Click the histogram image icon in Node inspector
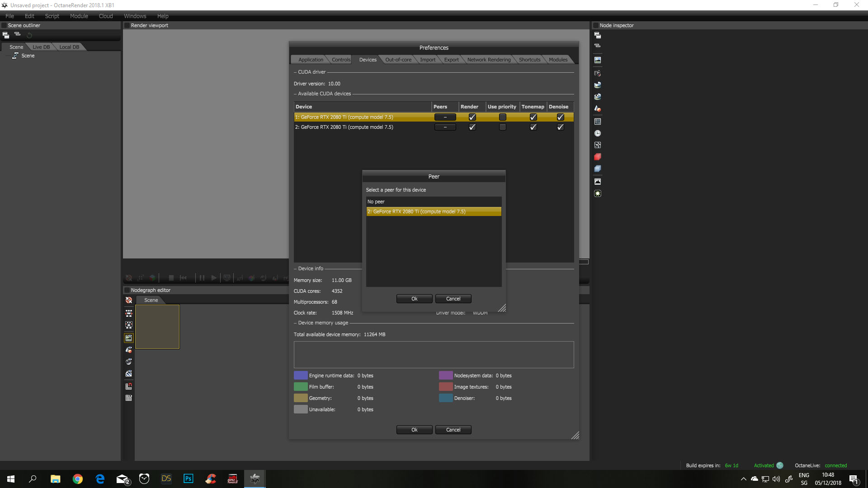The height and width of the screenshot is (488, 868). pyautogui.click(x=597, y=182)
